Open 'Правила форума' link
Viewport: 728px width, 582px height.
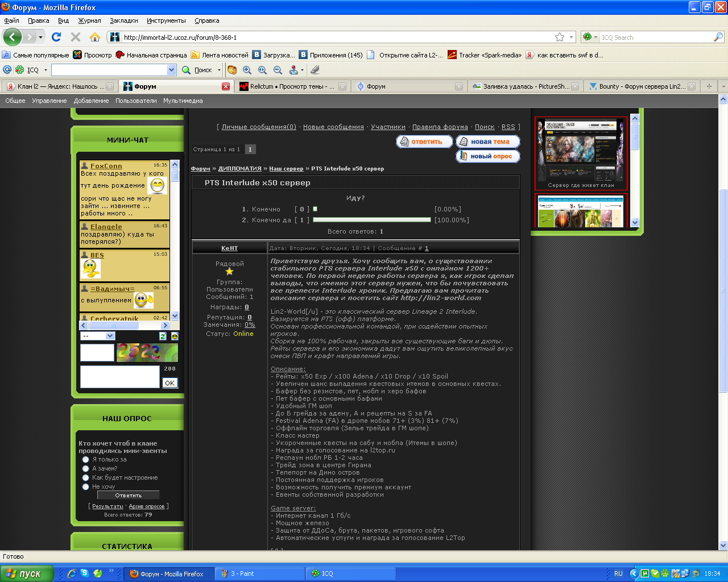440,127
